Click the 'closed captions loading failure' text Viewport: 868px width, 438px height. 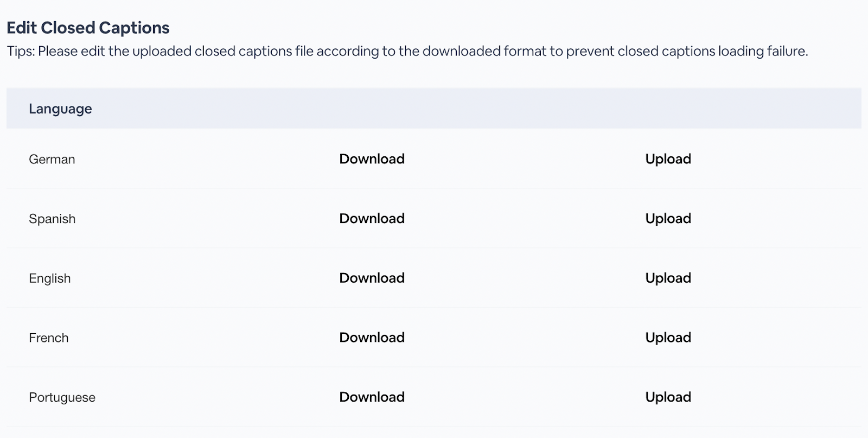click(712, 52)
